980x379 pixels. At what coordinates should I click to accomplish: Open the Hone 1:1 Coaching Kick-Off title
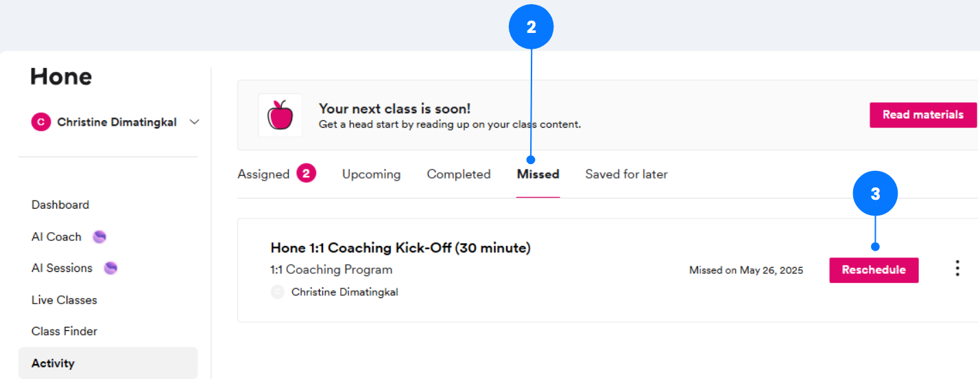(x=401, y=248)
